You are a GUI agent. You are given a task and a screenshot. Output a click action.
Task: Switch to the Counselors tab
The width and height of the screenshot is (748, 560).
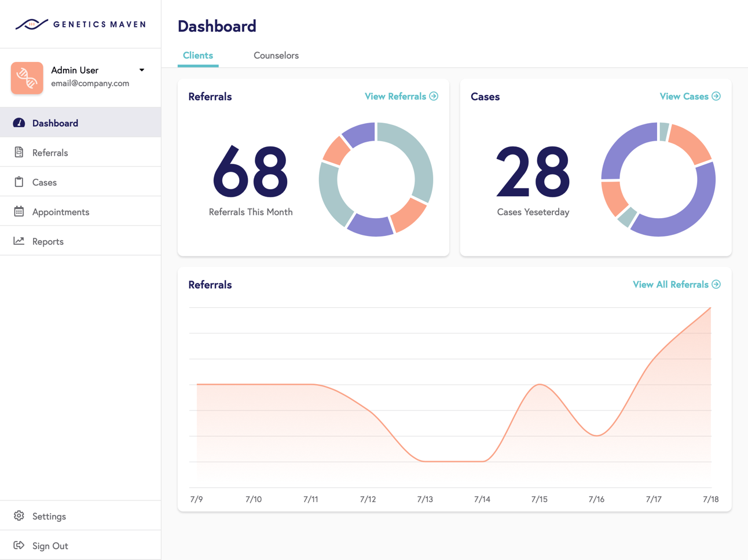276,56
